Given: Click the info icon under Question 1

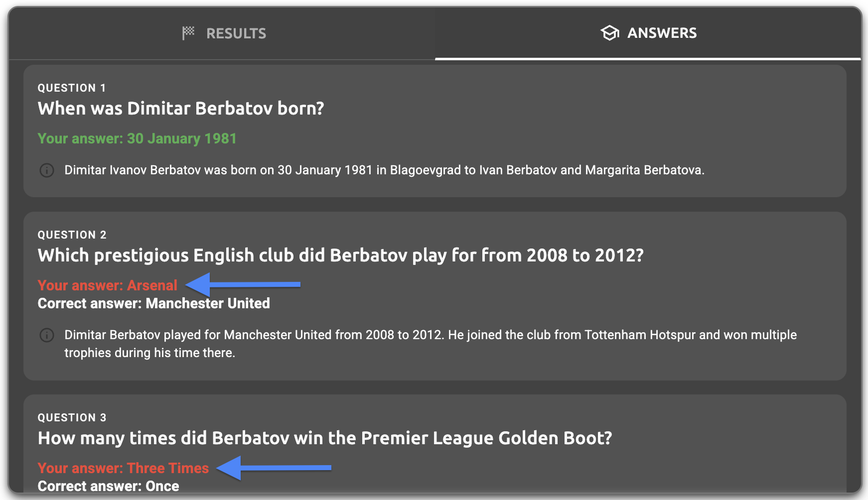Looking at the screenshot, I should [x=47, y=170].
